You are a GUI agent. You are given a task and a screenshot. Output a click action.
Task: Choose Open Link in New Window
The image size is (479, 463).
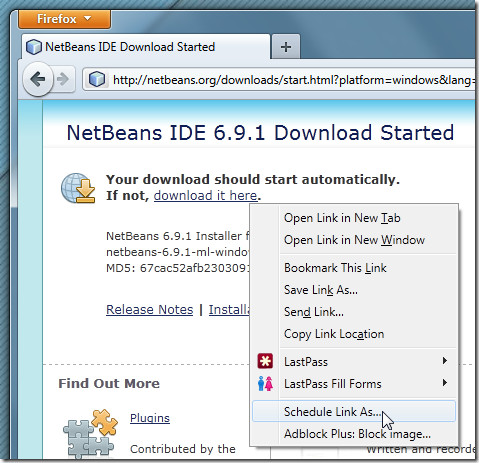click(353, 240)
